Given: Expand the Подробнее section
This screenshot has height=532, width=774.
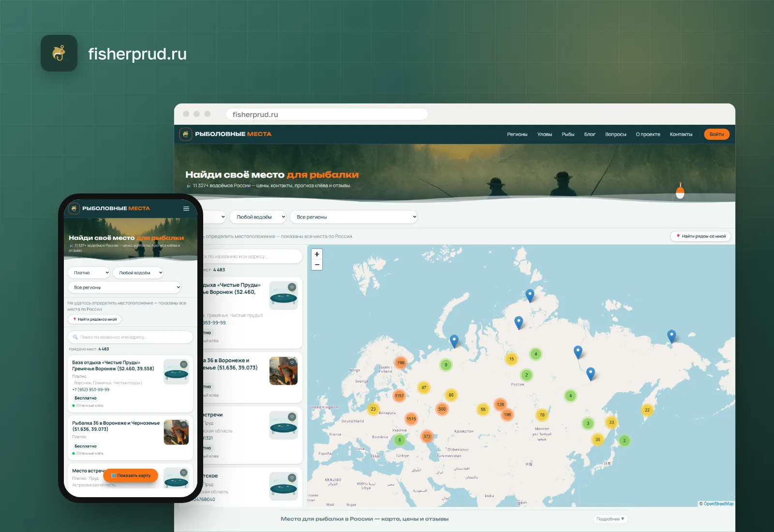Looking at the screenshot, I should click(x=610, y=519).
